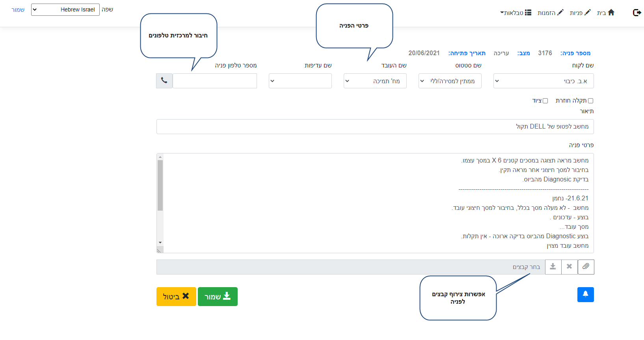Open the בית home menu item
Viewport: 644px width, 340px height.
point(606,13)
